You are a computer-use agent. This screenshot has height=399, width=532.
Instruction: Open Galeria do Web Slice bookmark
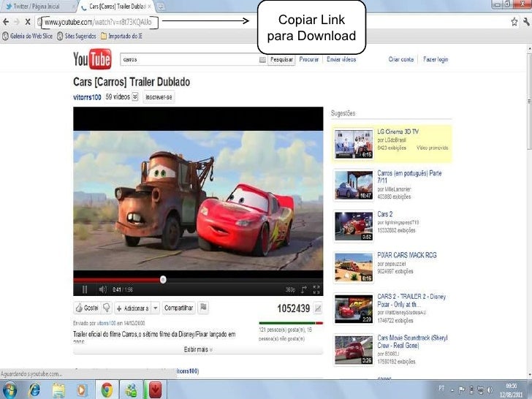28,36
